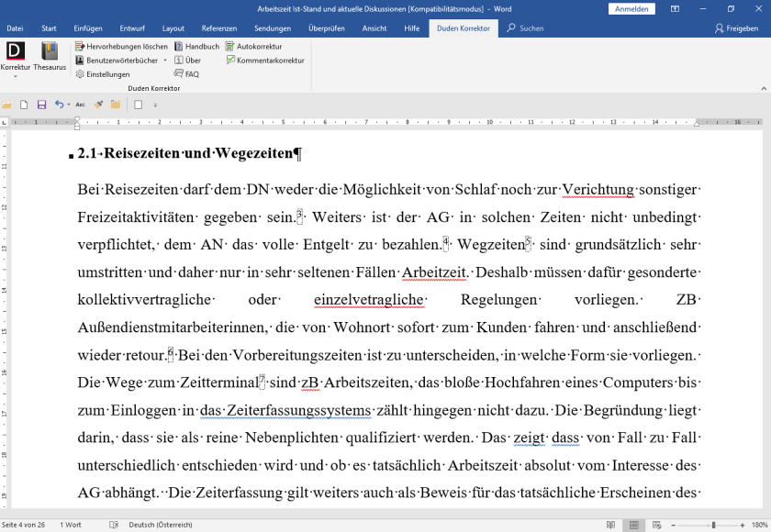Open the Referenzen ribbon tab
The image size is (771, 532).
[219, 28]
